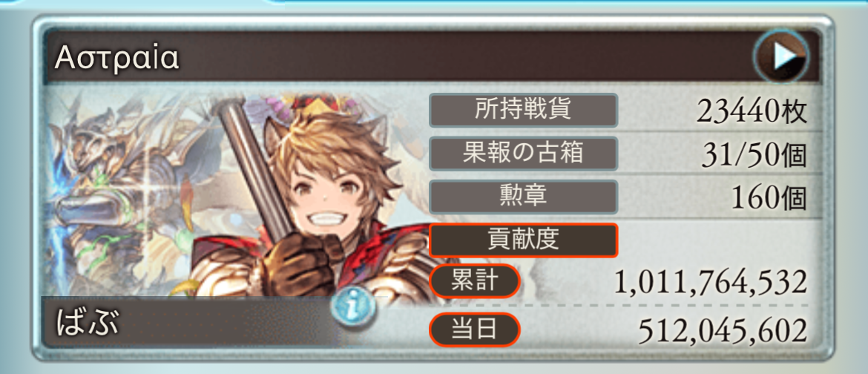
Task: Click the 160個 medal count
Action: click(769, 198)
